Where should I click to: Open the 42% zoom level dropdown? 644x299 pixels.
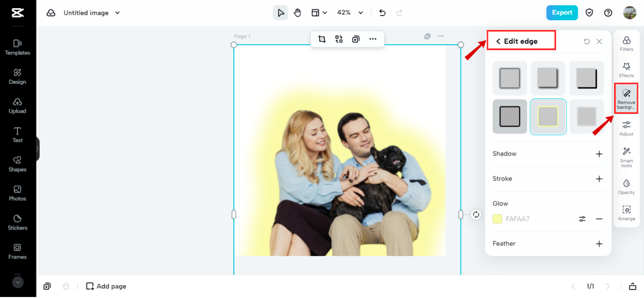(350, 13)
